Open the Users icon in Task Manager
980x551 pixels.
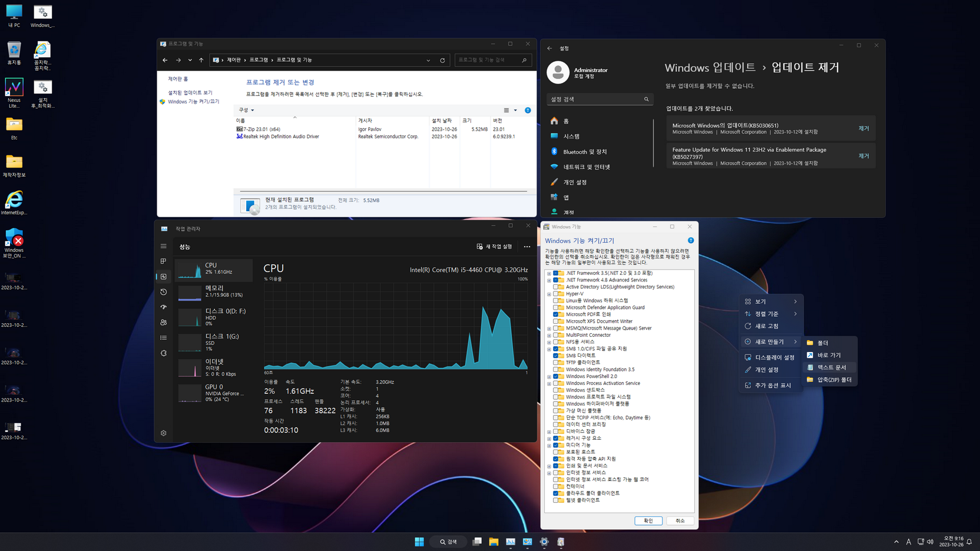[164, 323]
